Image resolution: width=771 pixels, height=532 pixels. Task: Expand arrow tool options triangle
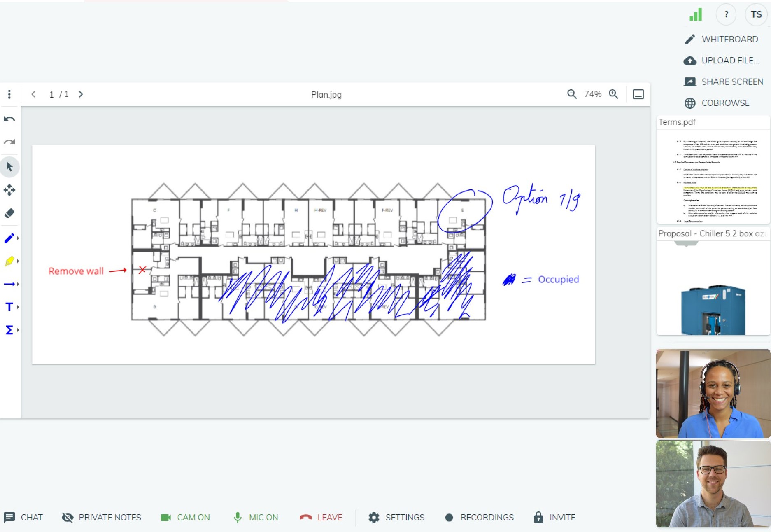(x=18, y=284)
